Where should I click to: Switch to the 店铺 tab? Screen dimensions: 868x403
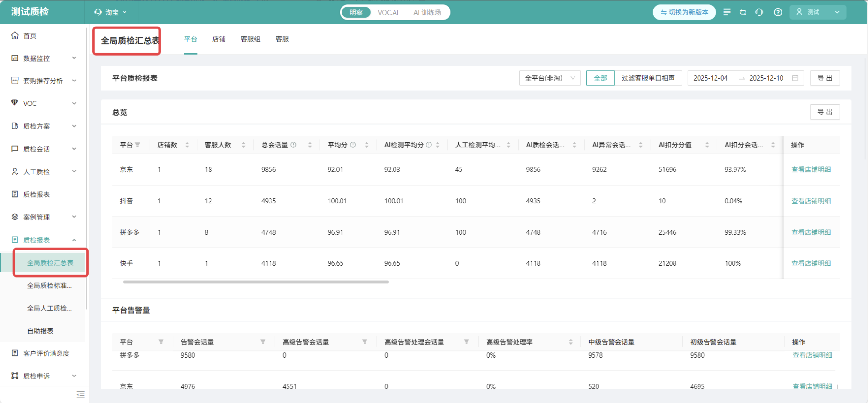(x=219, y=39)
